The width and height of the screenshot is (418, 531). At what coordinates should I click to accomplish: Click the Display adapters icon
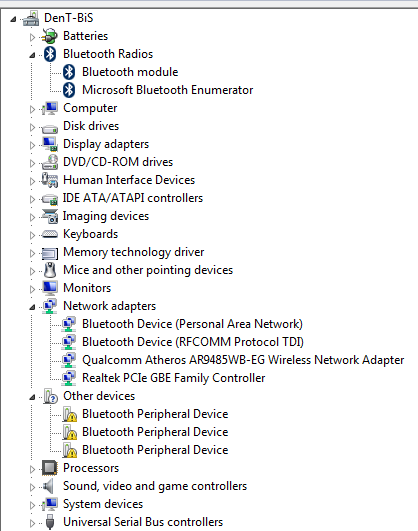pyautogui.click(x=50, y=144)
